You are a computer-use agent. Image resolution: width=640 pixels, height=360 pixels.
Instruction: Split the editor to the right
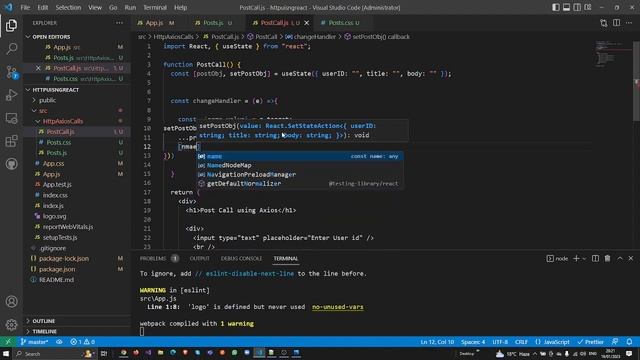click(616, 23)
